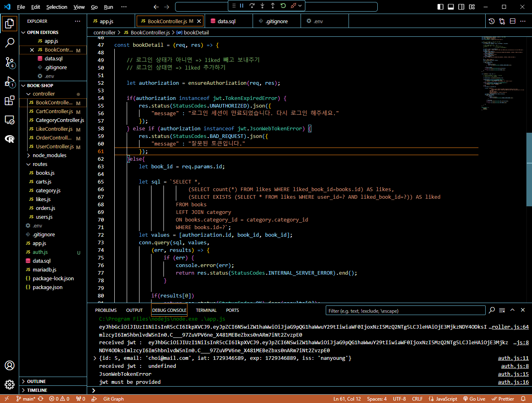Switch to the .gitignore editor tab
This screenshot has width=532, height=403.
pos(277,21)
